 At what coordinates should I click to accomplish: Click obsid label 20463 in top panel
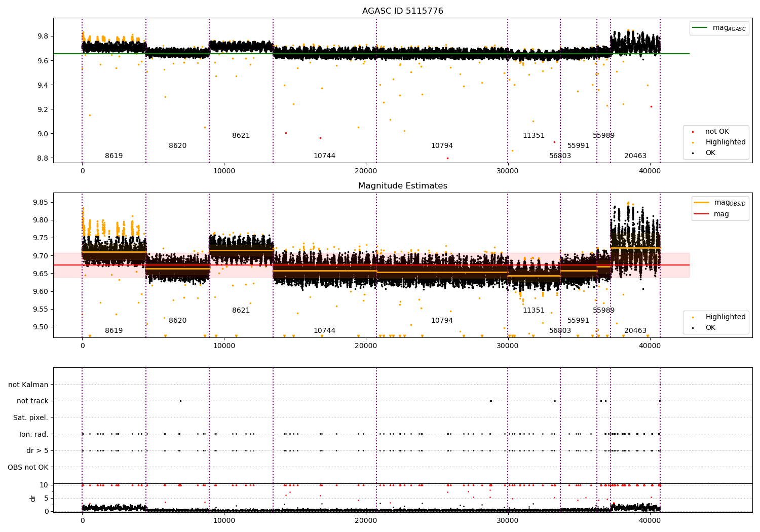(635, 156)
